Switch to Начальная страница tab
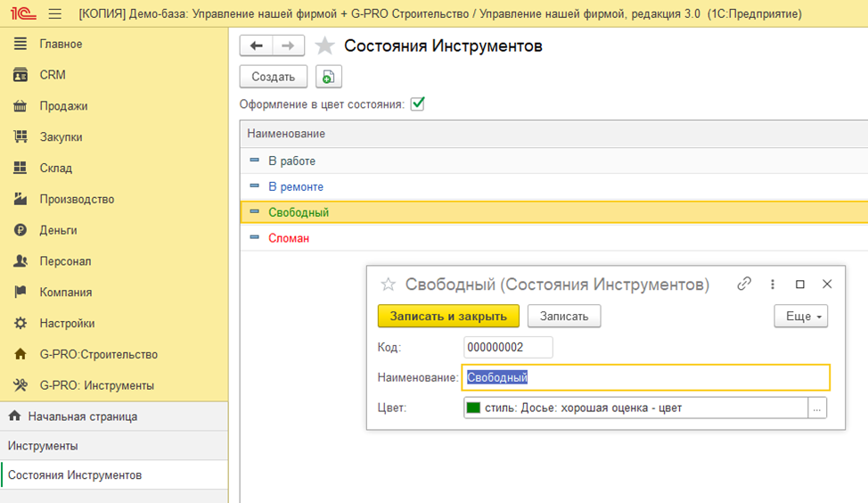The image size is (868, 503). [x=82, y=416]
